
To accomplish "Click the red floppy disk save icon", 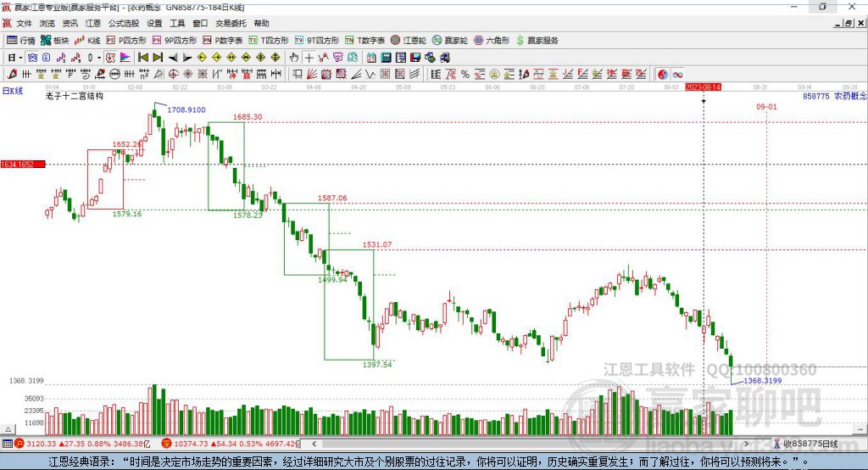I will click(415, 57).
